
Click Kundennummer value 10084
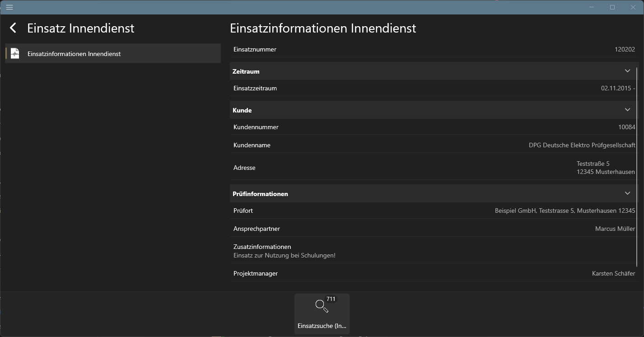point(627,127)
